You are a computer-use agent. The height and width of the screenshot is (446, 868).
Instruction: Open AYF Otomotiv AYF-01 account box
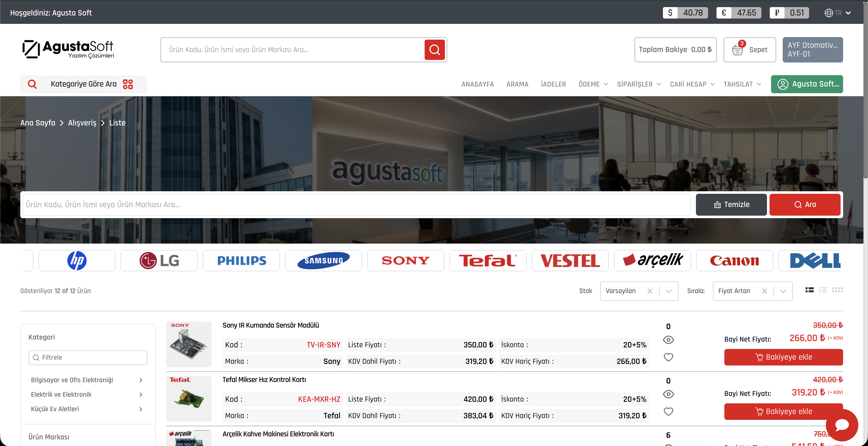tap(812, 50)
